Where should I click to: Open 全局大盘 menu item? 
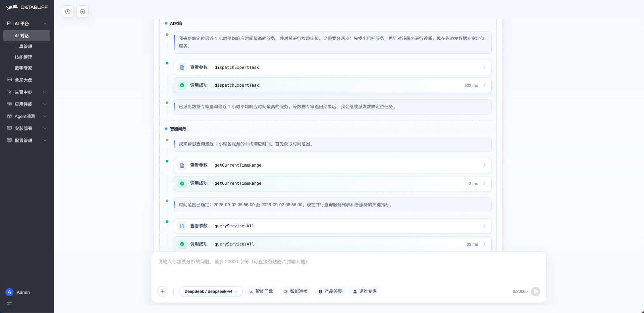pyautogui.click(x=27, y=80)
